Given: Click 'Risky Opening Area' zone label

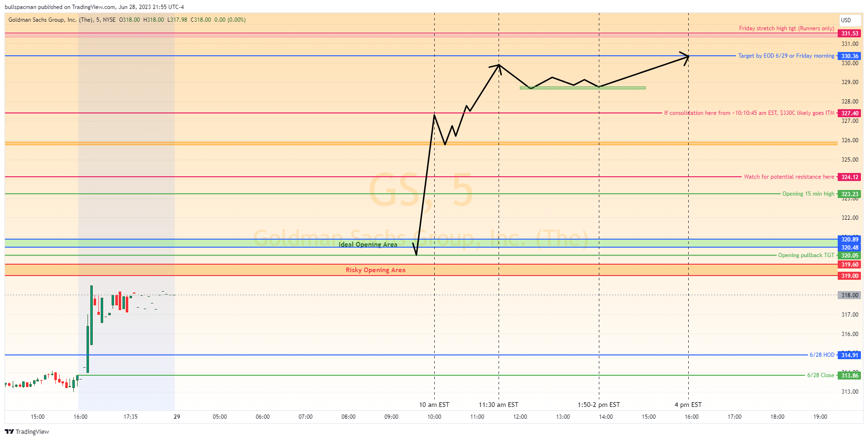Looking at the screenshot, I should click(375, 270).
